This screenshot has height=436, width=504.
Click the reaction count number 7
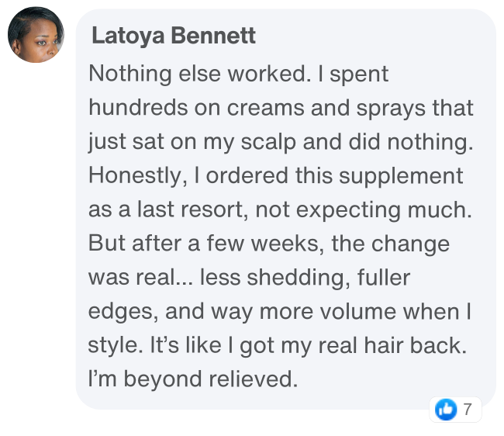pos(467,410)
